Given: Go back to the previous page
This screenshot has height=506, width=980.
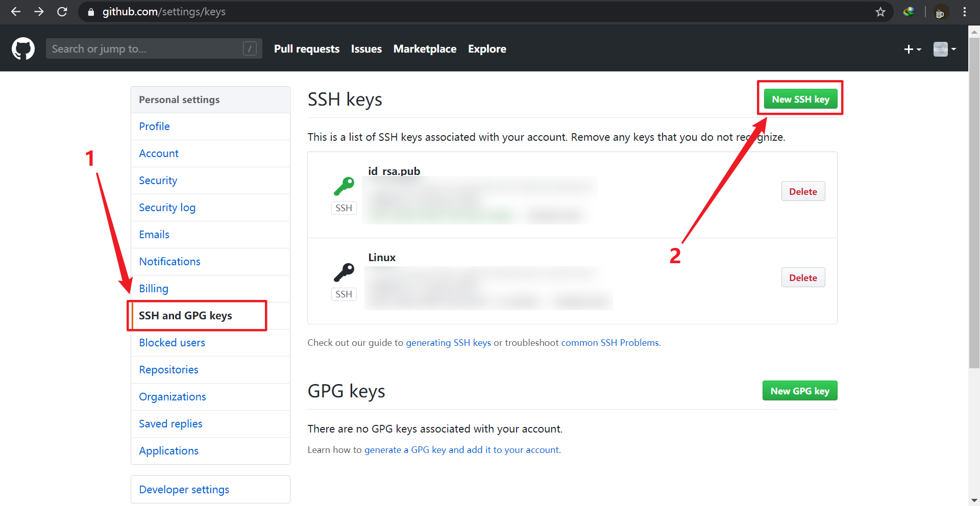Looking at the screenshot, I should click(x=16, y=12).
